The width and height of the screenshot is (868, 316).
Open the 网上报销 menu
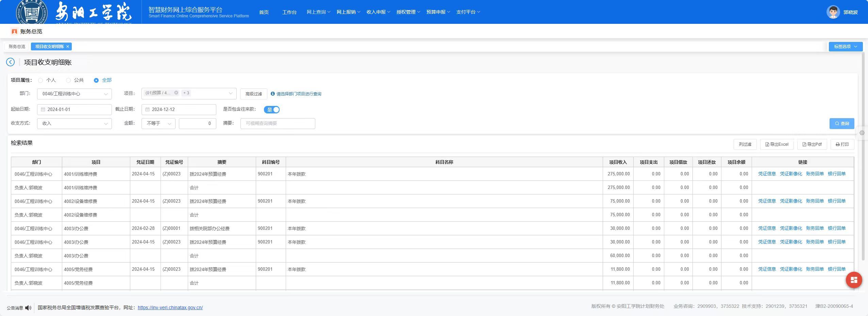[x=348, y=12]
